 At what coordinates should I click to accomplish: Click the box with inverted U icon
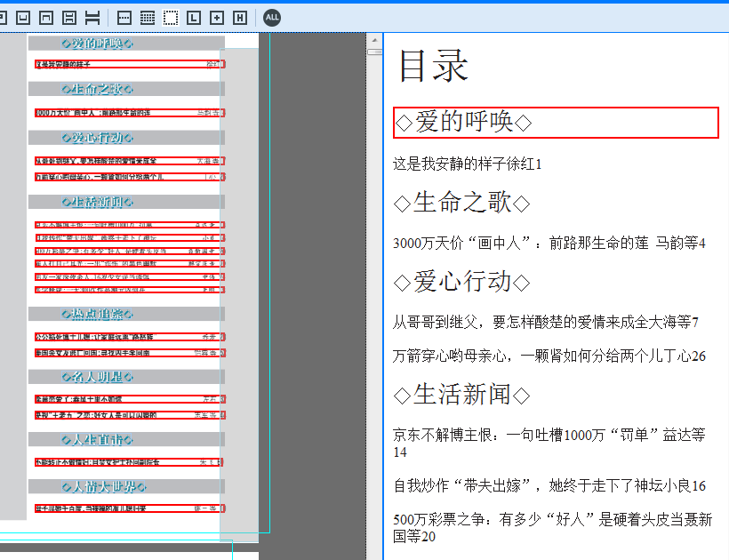(46, 18)
